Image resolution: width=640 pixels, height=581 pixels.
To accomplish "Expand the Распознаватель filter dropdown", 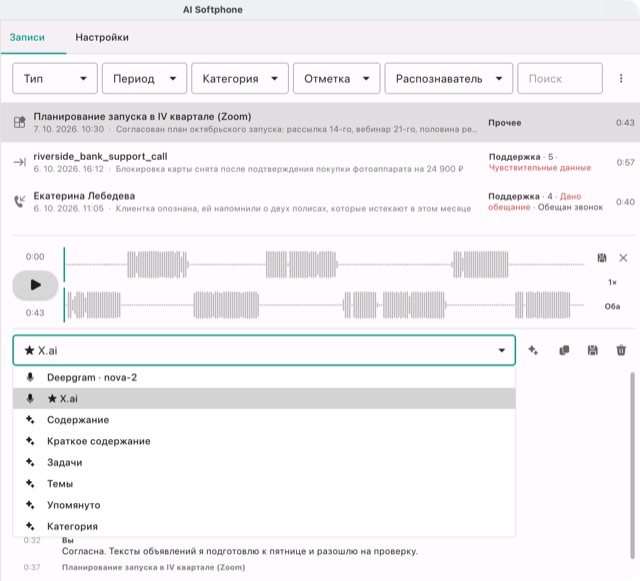I will 449,78.
